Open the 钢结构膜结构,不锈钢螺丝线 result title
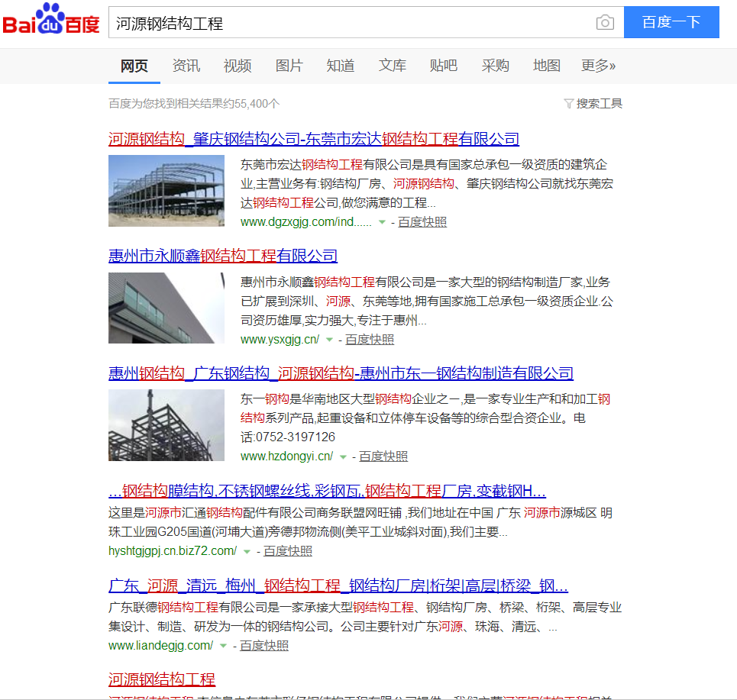The height and width of the screenshot is (700, 737). point(327,492)
